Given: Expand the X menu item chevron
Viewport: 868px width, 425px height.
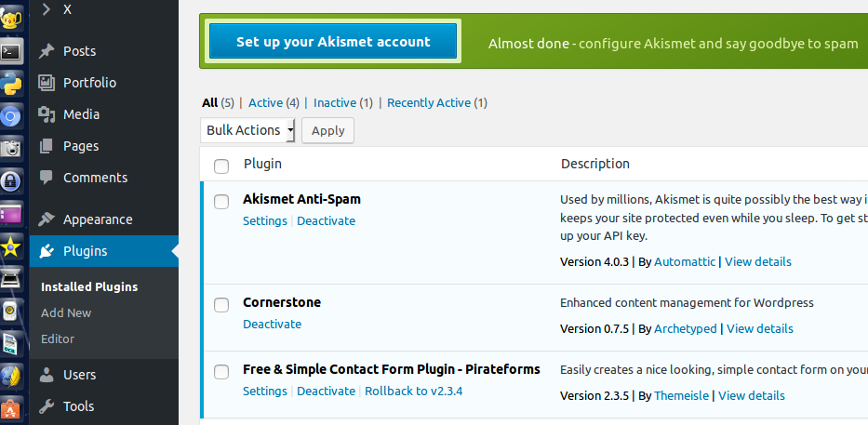Looking at the screenshot, I should (47, 9).
